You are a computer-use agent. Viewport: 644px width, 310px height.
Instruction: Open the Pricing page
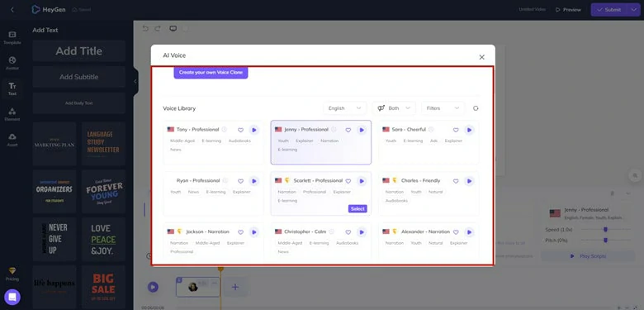(12, 274)
